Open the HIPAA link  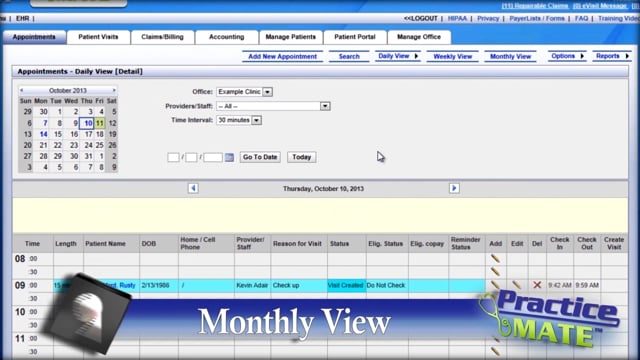[457, 18]
